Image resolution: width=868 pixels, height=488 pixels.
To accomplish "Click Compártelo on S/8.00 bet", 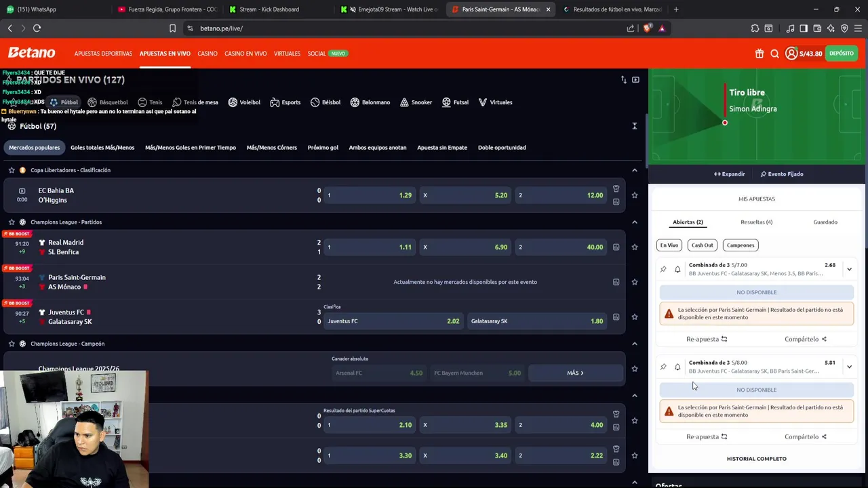I will [806, 437].
